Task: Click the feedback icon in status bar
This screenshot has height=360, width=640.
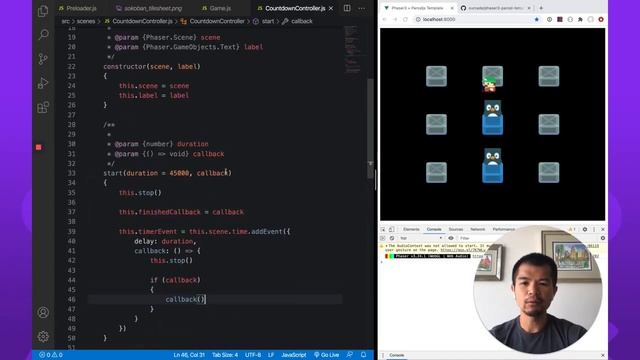Action: click(x=349, y=355)
